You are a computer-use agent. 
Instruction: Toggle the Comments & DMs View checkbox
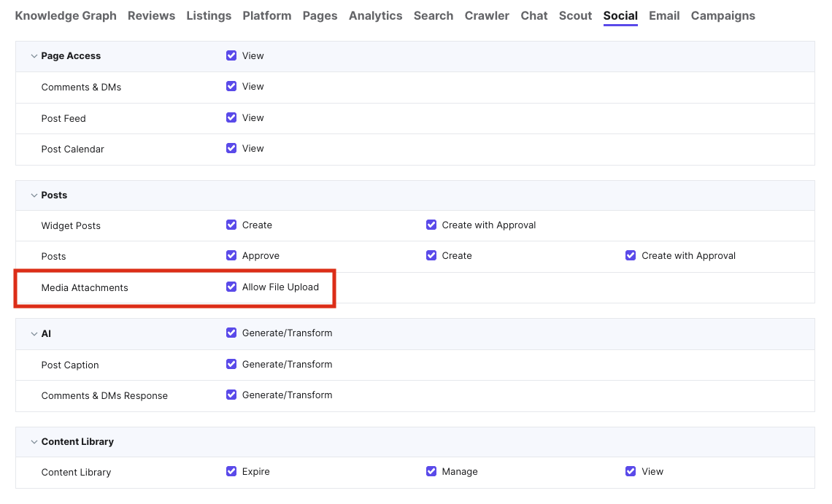pos(231,87)
